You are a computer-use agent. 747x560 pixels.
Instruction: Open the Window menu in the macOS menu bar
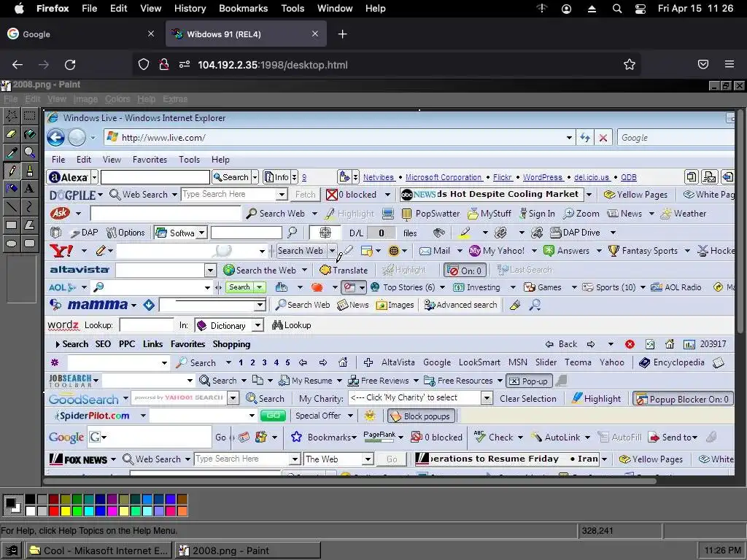[x=335, y=9]
